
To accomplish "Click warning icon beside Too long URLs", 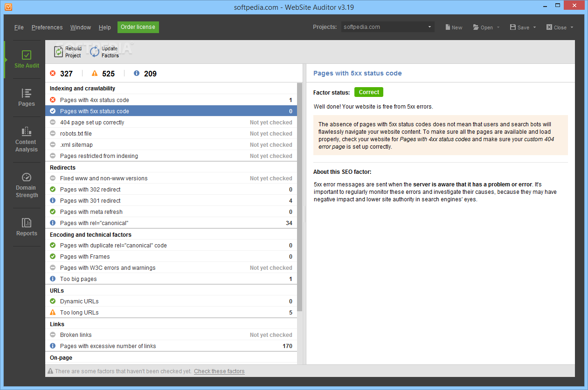I will [x=53, y=312].
